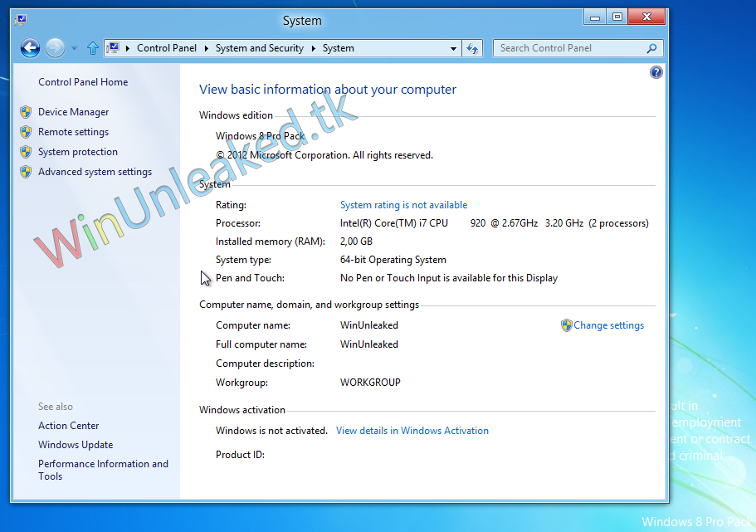The height and width of the screenshot is (532, 756).
Task: Click the 2,00 GB installed memory value
Action: (x=356, y=242)
